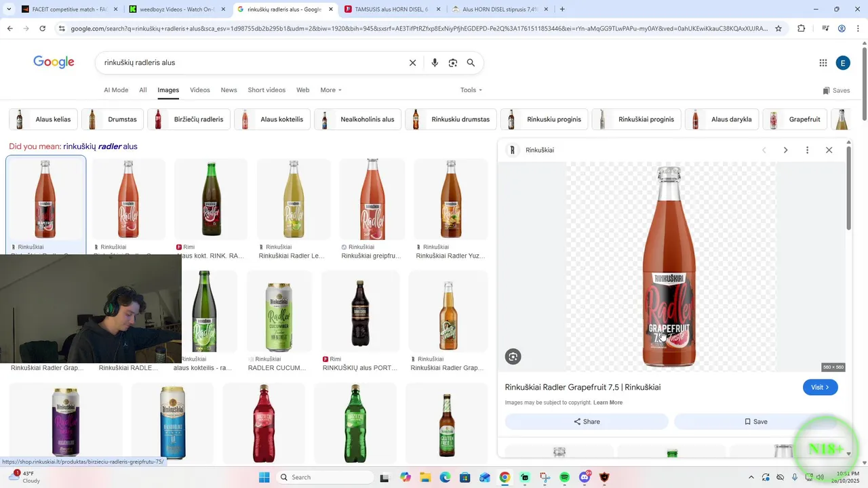
Task: Select the Rinkuskiu drumstas filter chip
Action: (451, 119)
